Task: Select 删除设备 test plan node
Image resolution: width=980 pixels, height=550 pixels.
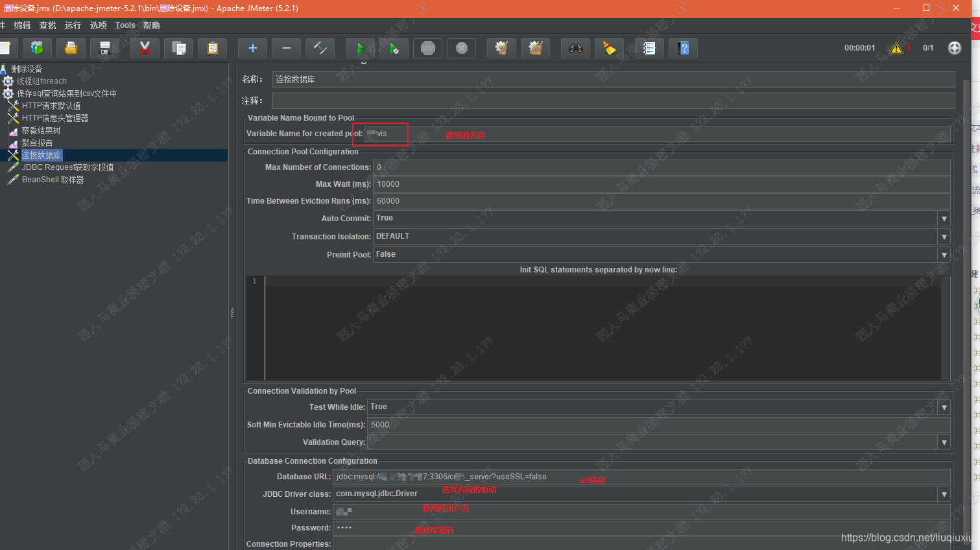Action: click(x=26, y=69)
